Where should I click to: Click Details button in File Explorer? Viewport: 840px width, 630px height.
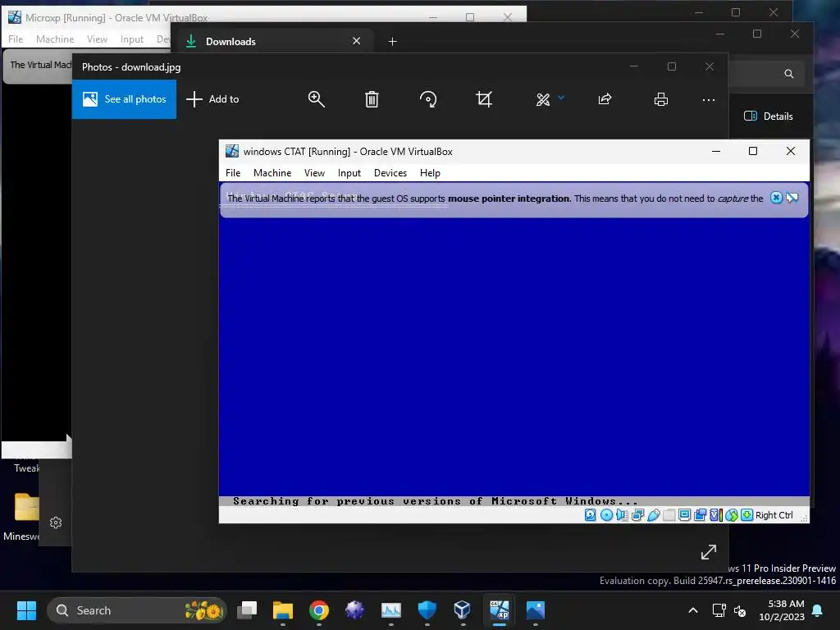pos(768,116)
